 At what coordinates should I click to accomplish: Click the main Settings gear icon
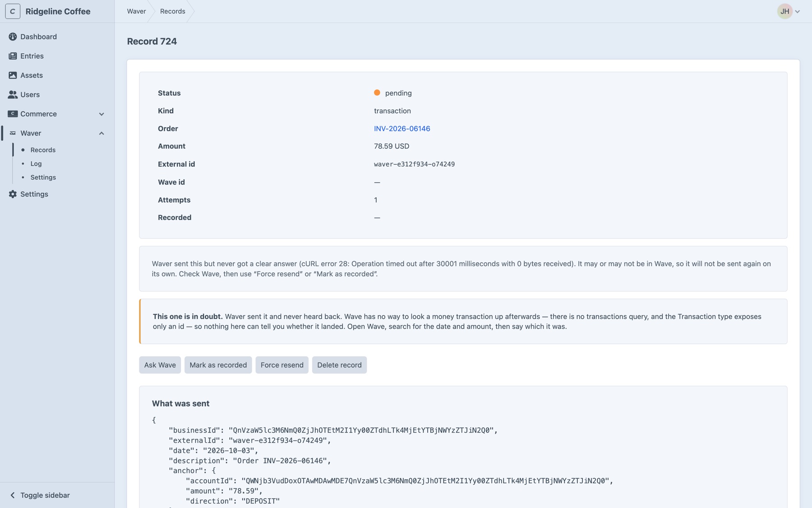pyautogui.click(x=13, y=194)
